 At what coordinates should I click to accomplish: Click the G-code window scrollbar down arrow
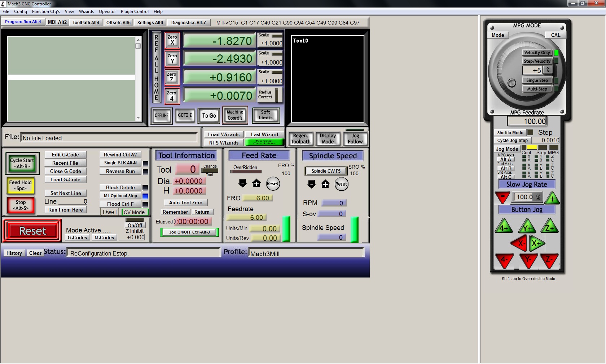138,118
